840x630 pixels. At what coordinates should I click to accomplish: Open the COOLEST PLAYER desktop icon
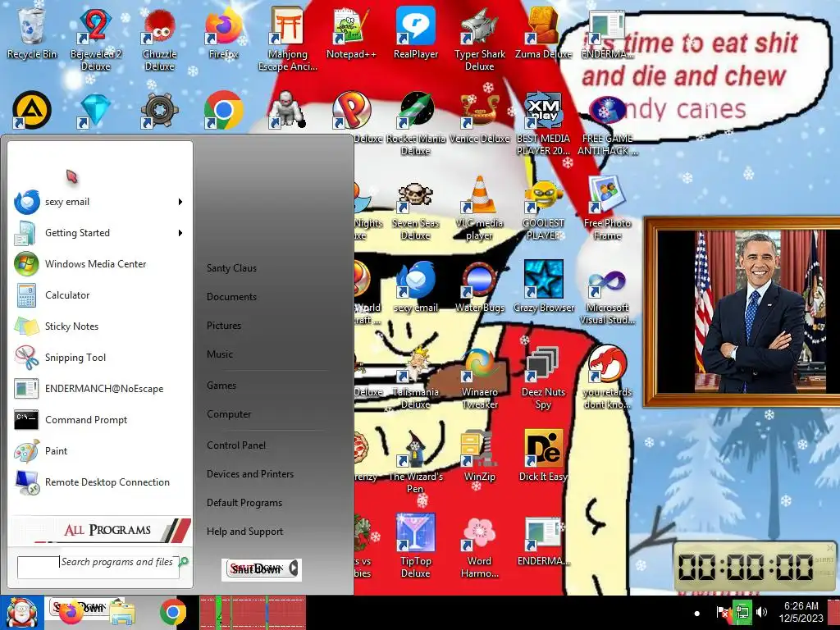pyautogui.click(x=543, y=208)
